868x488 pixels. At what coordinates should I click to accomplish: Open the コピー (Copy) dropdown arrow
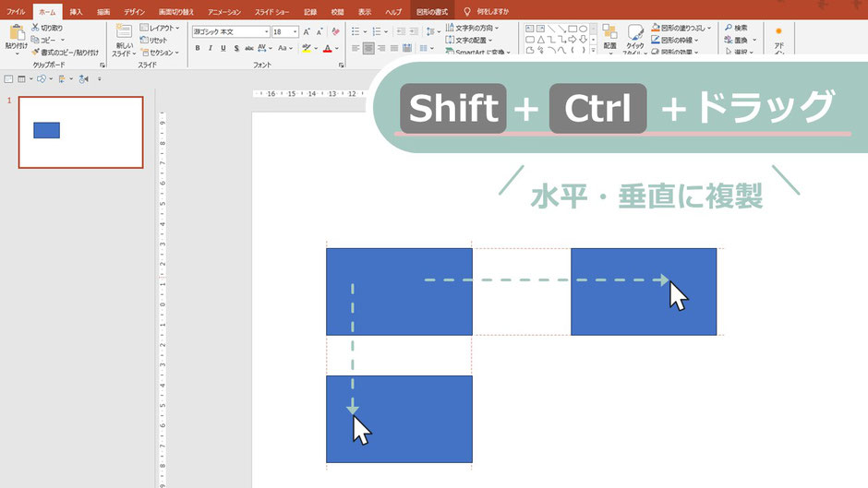click(x=63, y=40)
